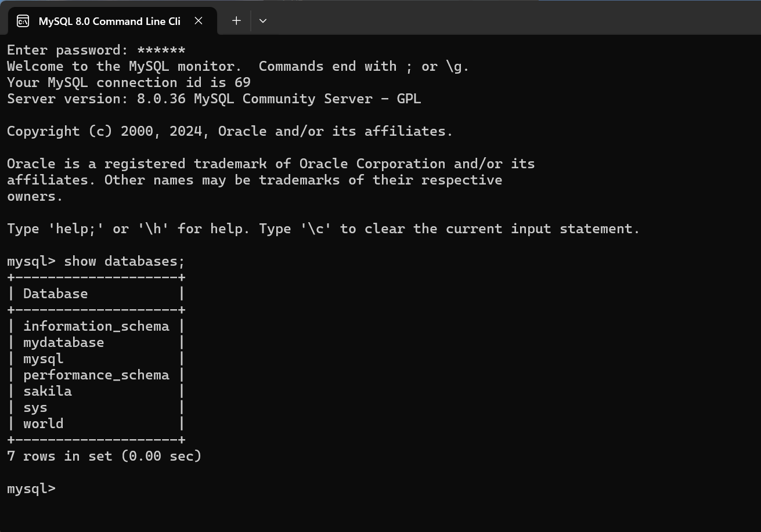The image size is (761, 532).
Task: Click the 'sakila' database row
Action: coord(96,392)
